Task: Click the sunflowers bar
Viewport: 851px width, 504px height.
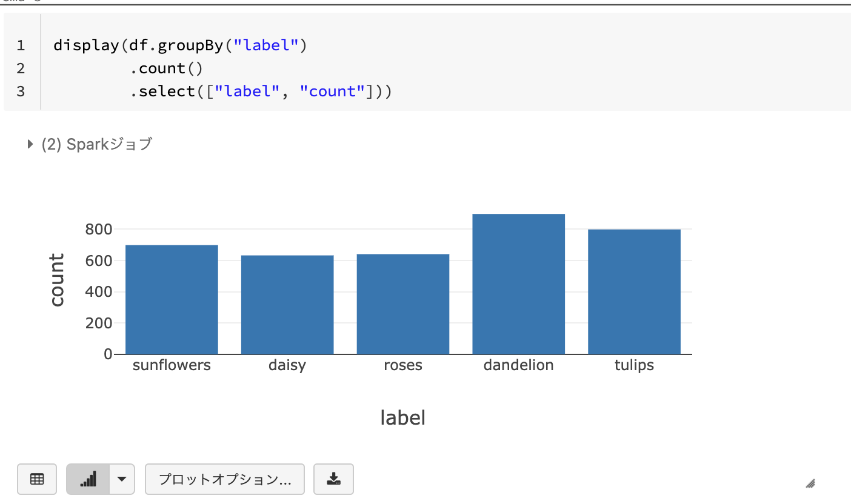Action: pyautogui.click(x=172, y=299)
